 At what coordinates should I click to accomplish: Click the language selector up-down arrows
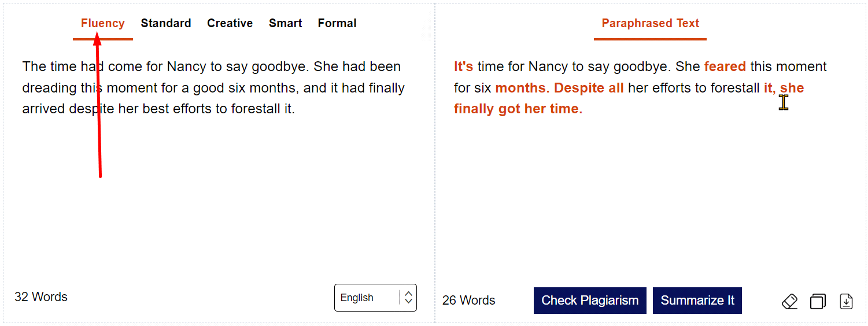pos(408,298)
